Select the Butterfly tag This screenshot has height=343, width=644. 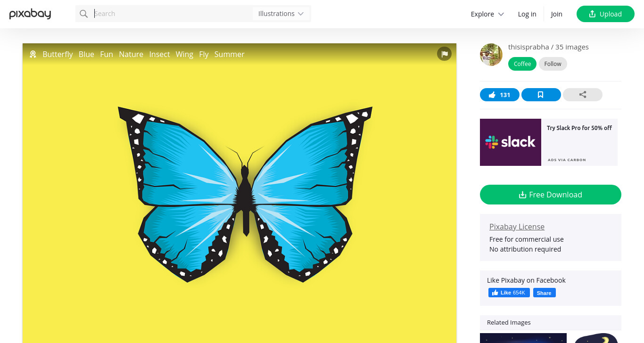(x=58, y=54)
